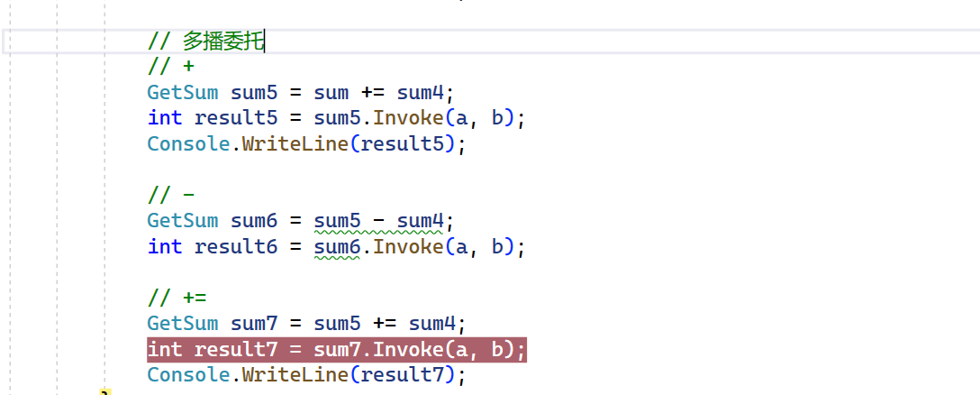
Task: Click 'Invoke' in highlighted 'sum7.Invoke(a, b)'
Action: tap(408, 349)
